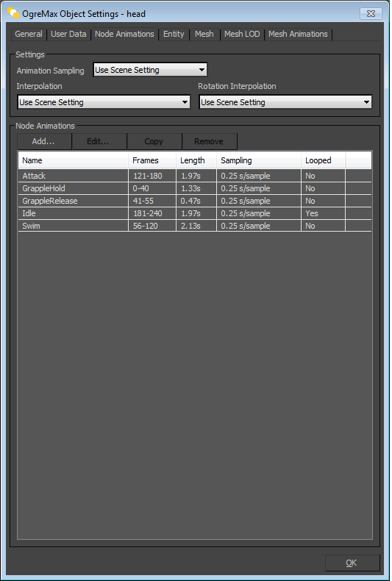Screen dimensions: 392x581
Task: Click the Copy animation button
Action: (x=154, y=141)
